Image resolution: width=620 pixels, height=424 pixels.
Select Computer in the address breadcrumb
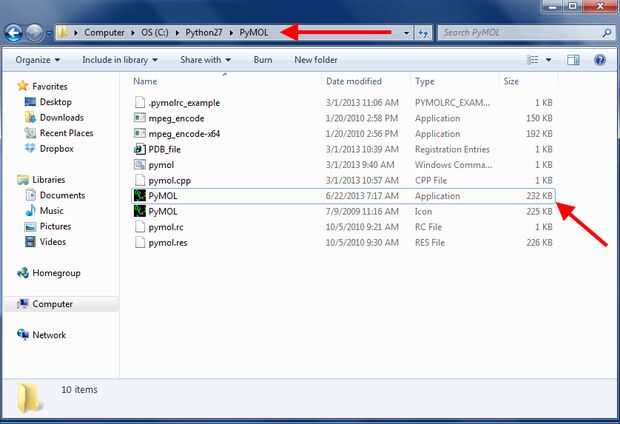point(104,32)
